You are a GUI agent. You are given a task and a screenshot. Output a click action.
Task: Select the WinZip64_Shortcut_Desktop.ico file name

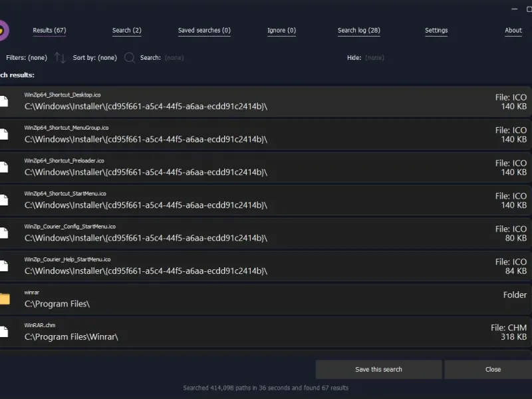point(63,95)
